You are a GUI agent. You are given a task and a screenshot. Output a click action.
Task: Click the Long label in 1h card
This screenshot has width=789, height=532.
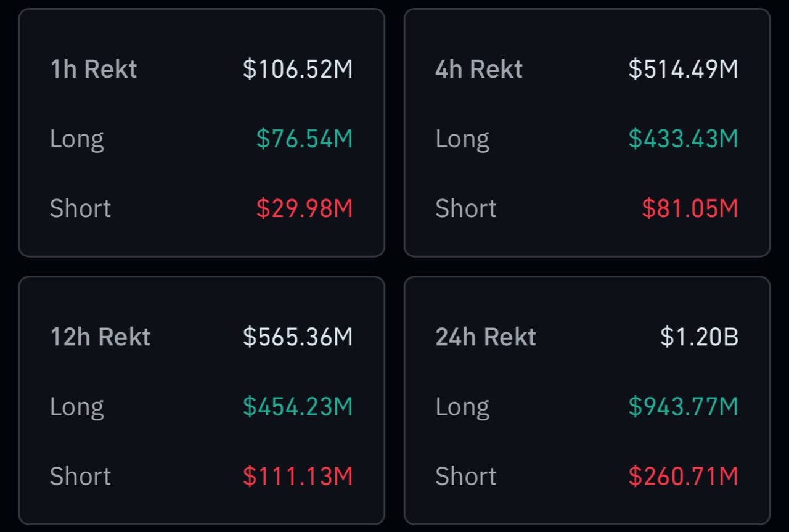[x=76, y=139]
